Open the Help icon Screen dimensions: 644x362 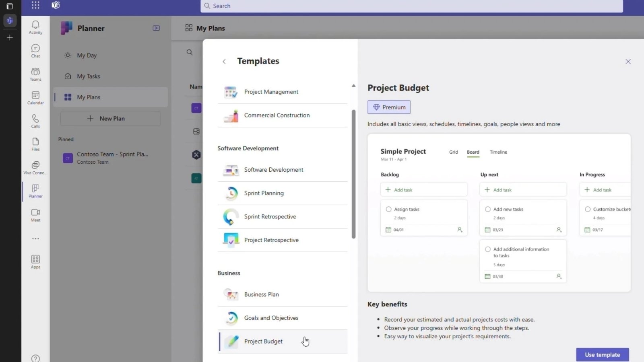pos(35,358)
